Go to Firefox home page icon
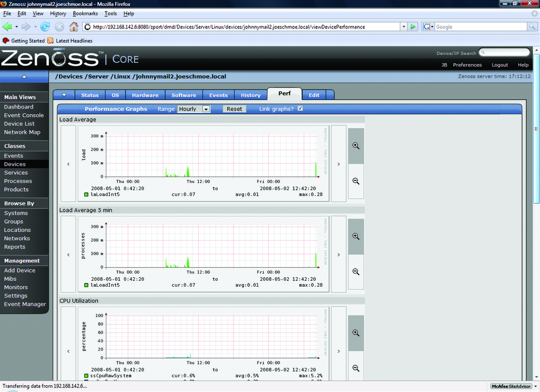The width and height of the screenshot is (540, 392). [74, 26]
